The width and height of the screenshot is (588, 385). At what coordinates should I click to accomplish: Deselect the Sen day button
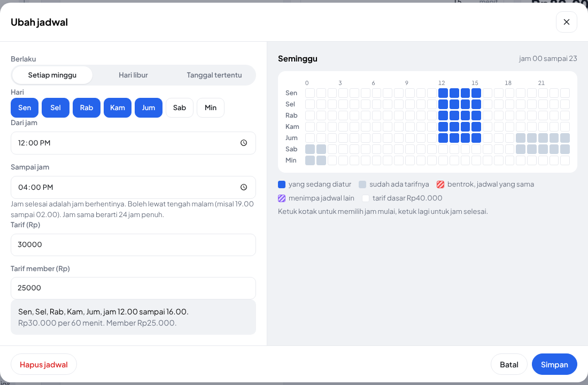(x=25, y=107)
